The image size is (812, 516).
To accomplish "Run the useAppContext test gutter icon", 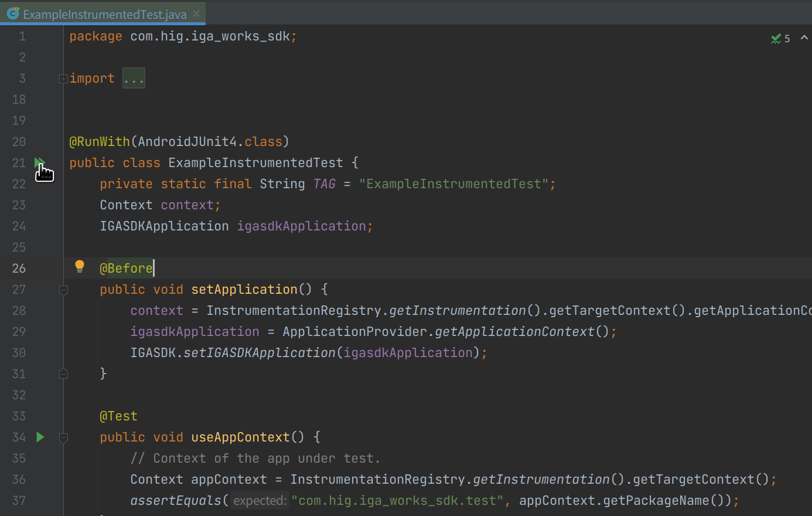I will point(40,437).
